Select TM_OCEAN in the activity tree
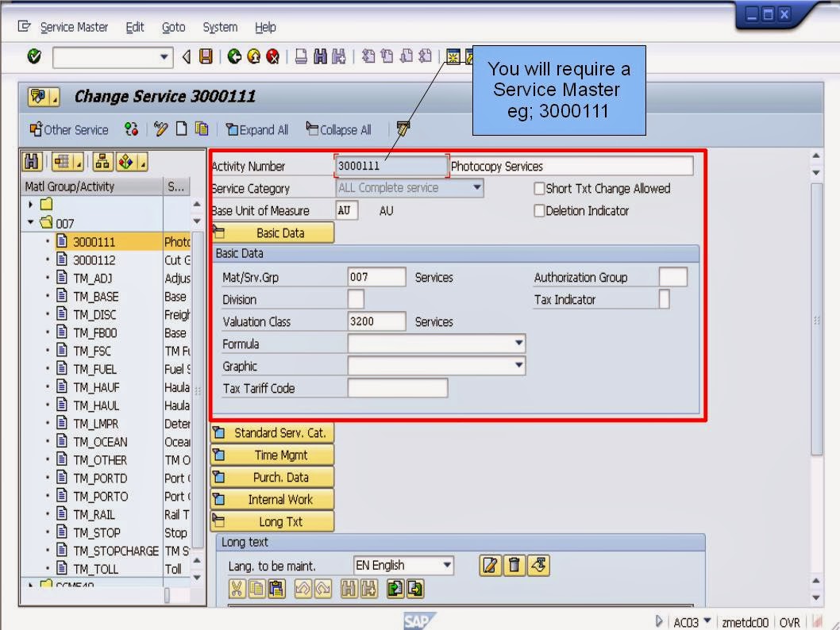Viewport: 840px width, 630px height. [x=100, y=442]
